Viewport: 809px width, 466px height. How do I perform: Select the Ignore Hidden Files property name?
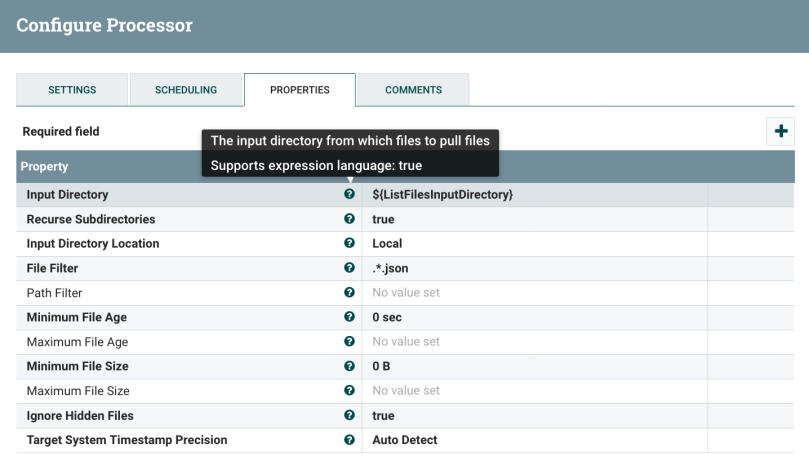click(x=80, y=416)
